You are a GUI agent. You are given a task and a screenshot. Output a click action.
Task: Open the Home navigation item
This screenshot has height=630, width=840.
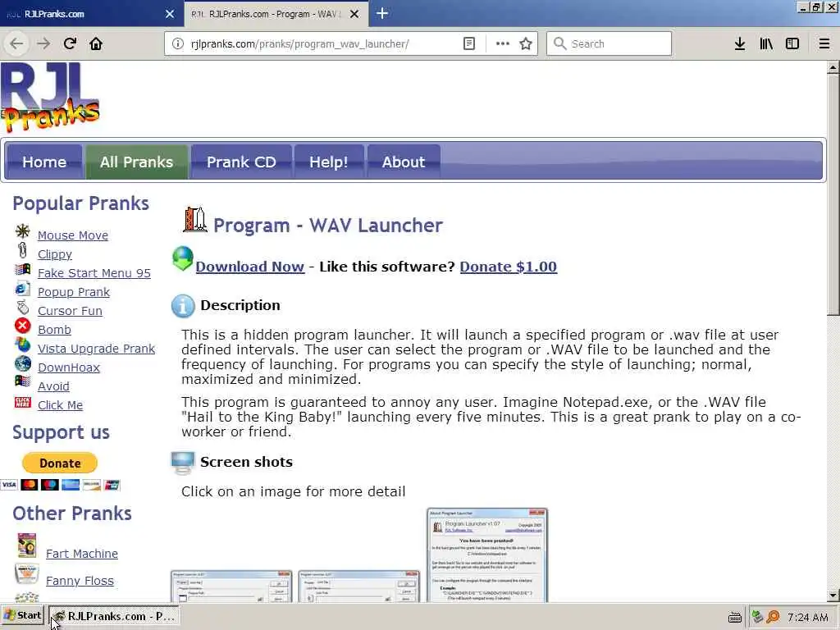click(44, 162)
